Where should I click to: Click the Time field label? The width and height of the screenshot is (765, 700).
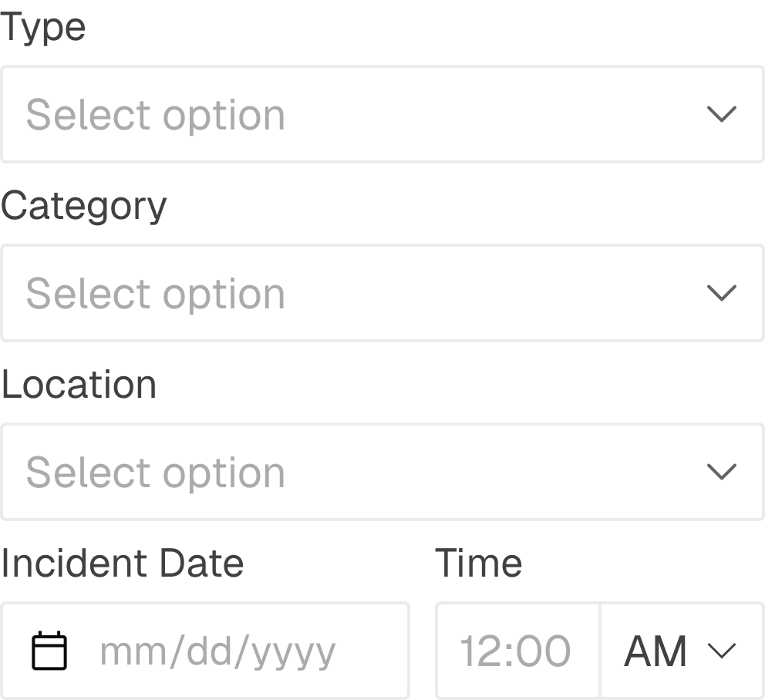tap(479, 564)
